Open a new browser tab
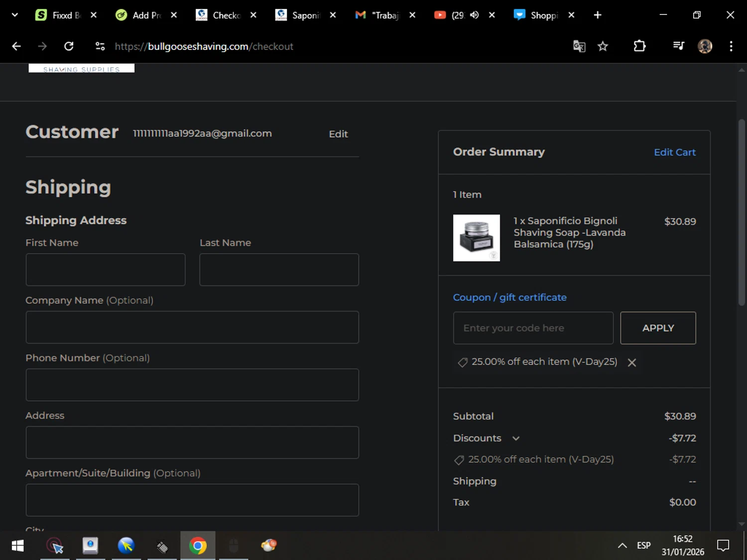 [x=598, y=15]
